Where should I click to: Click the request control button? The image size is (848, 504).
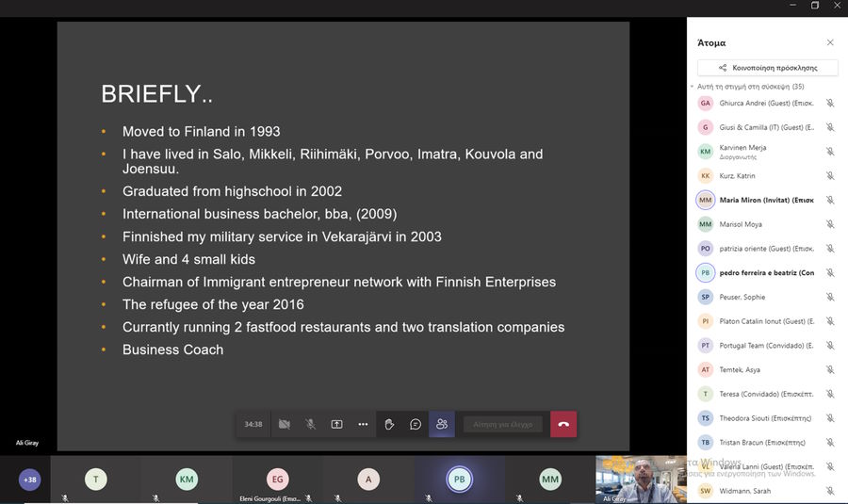[x=503, y=425]
